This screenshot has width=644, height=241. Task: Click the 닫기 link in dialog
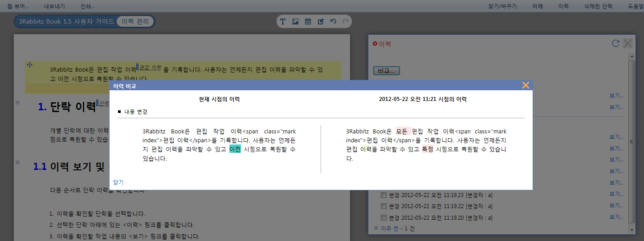(118, 182)
